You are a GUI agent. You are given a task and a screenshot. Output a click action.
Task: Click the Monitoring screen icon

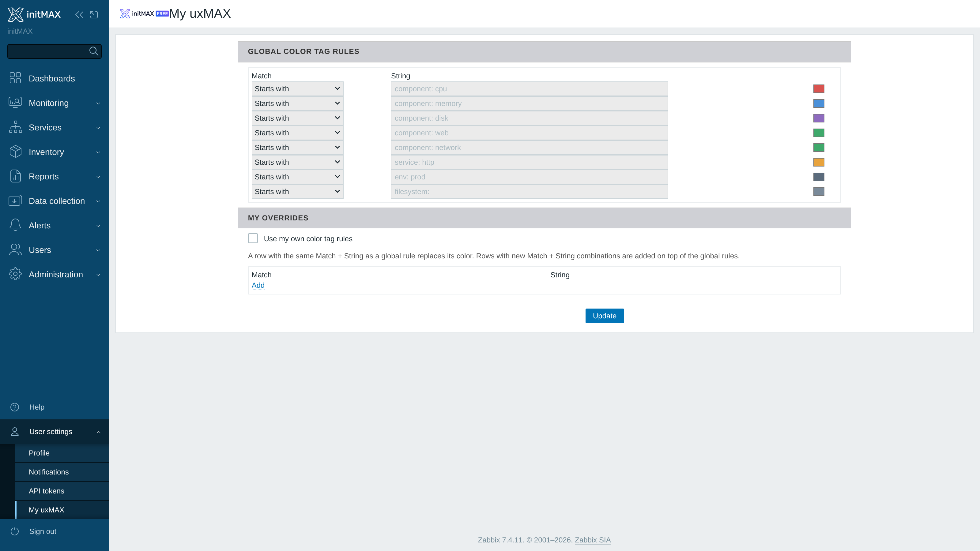(15, 103)
